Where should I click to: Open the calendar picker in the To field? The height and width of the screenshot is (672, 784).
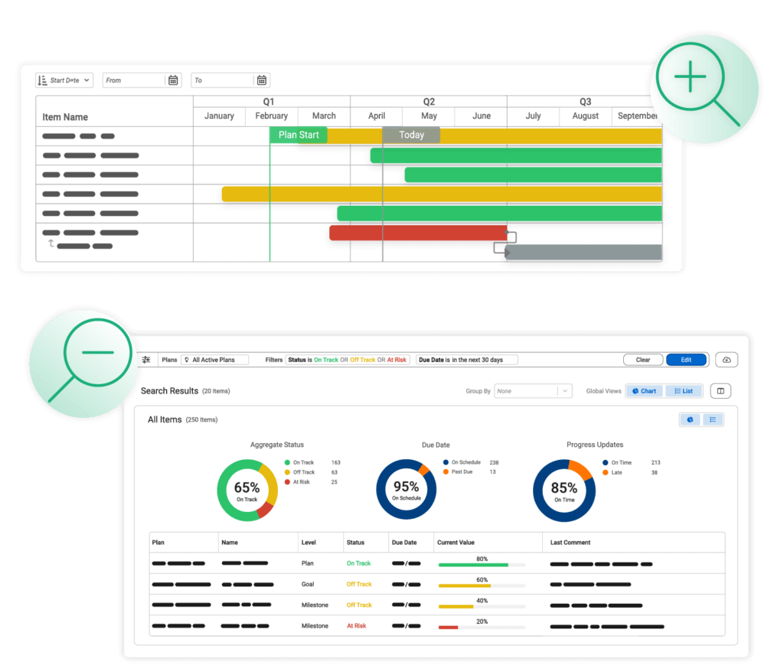click(x=261, y=80)
